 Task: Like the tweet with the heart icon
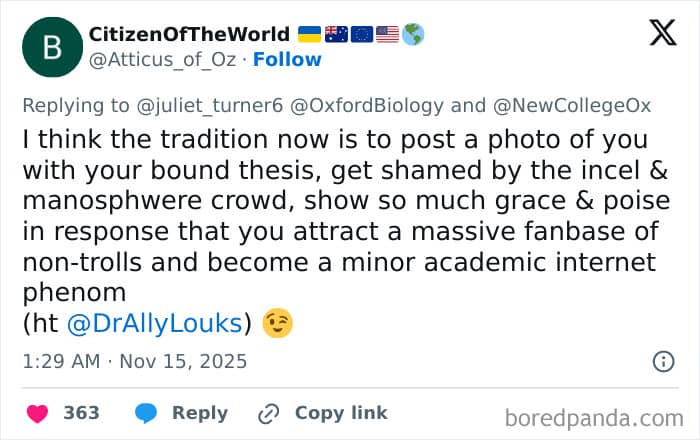click(37, 413)
